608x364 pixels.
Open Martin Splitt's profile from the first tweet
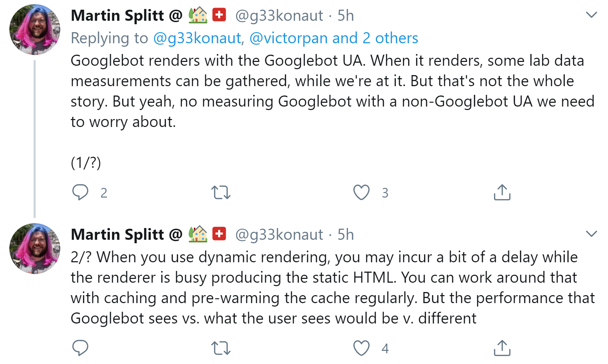[118, 15]
